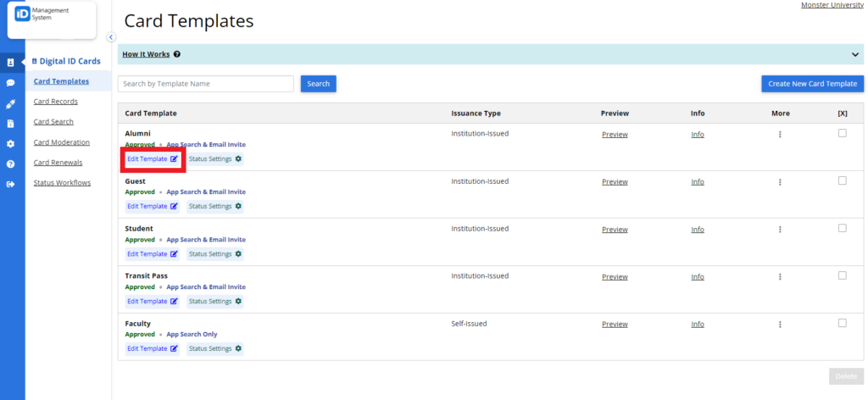The image size is (868, 400).
Task: Focus the Search by Template Name field
Action: (206, 84)
